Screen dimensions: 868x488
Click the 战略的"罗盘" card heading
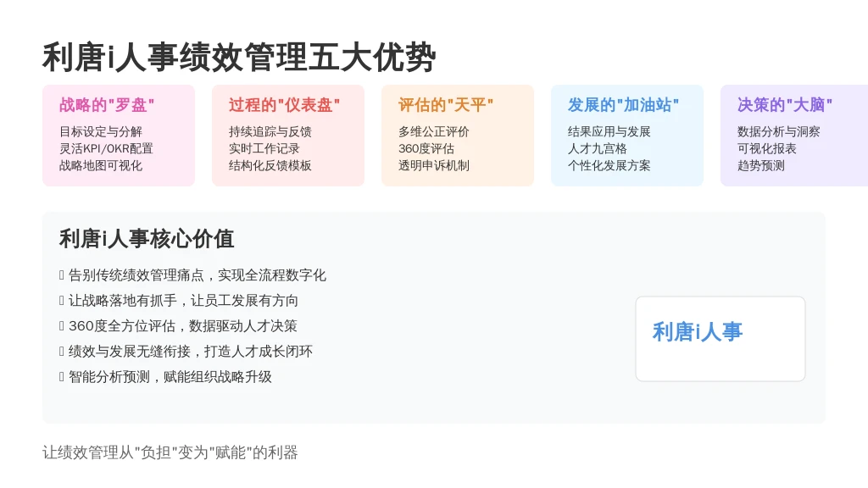pyautogui.click(x=107, y=104)
